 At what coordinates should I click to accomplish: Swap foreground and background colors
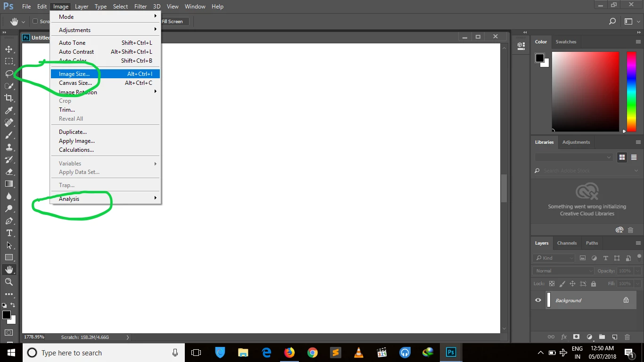[x=13, y=305]
